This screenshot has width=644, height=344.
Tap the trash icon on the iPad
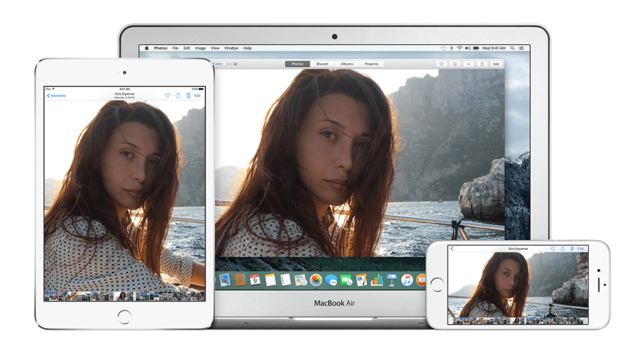[x=188, y=95]
